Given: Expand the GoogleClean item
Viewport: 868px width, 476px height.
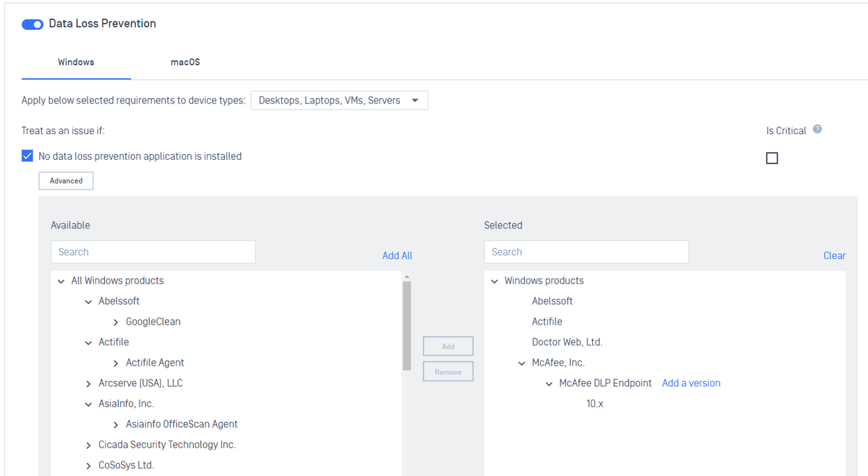Looking at the screenshot, I should 115,322.
